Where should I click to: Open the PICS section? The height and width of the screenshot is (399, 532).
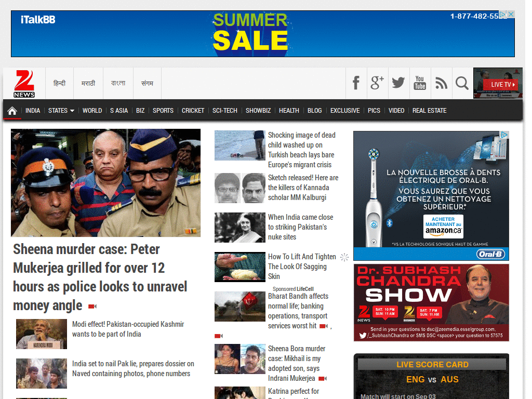(x=374, y=111)
